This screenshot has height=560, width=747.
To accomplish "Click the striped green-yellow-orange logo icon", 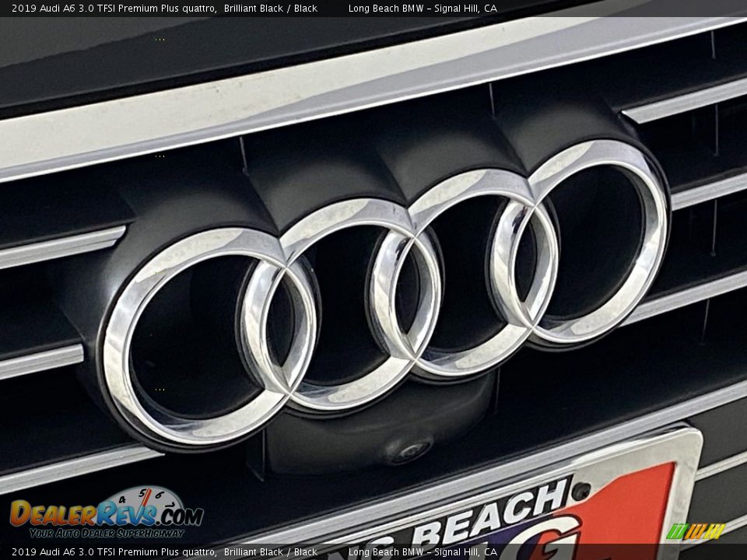I will pyautogui.click(x=696, y=531).
